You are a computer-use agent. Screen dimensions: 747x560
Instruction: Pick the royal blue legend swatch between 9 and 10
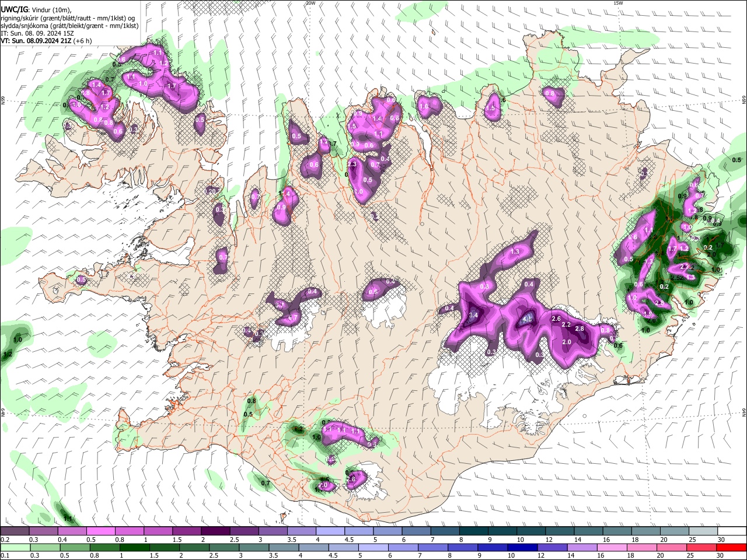tap(493, 548)
